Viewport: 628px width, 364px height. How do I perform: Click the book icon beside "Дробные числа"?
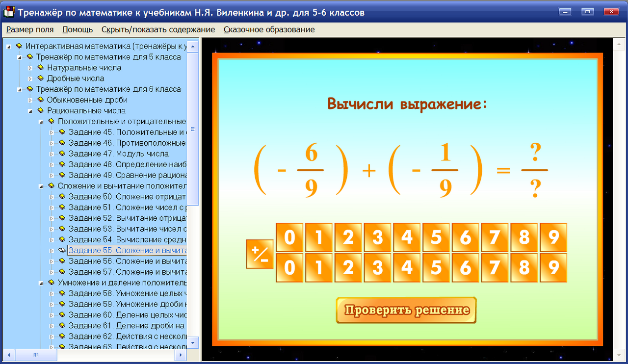pos(40,78)
